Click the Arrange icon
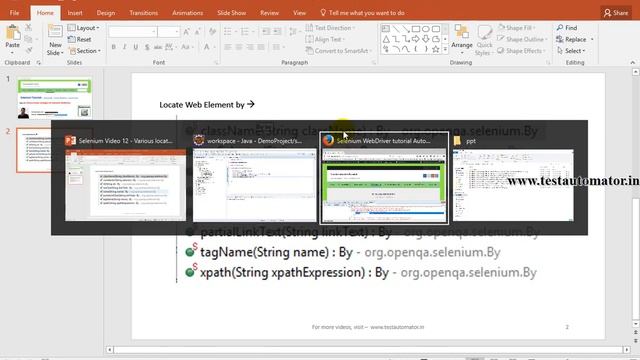 462,32
